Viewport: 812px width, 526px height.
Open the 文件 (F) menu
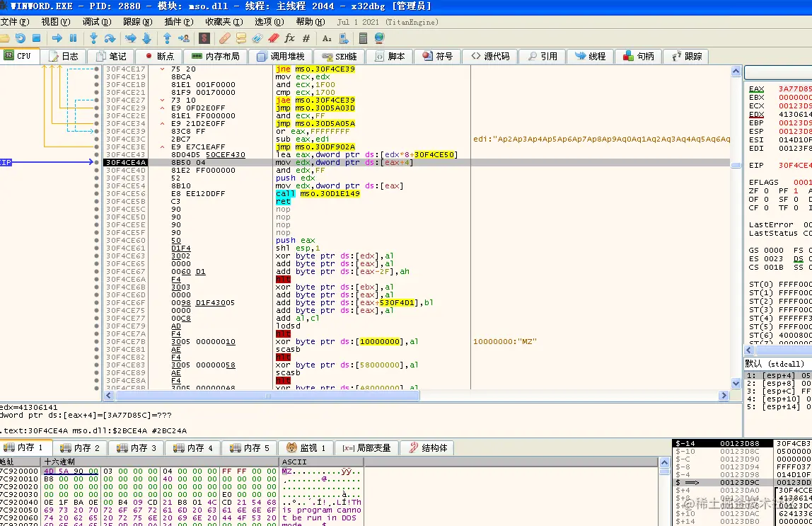pyautogui.click(x=15, y=22)
